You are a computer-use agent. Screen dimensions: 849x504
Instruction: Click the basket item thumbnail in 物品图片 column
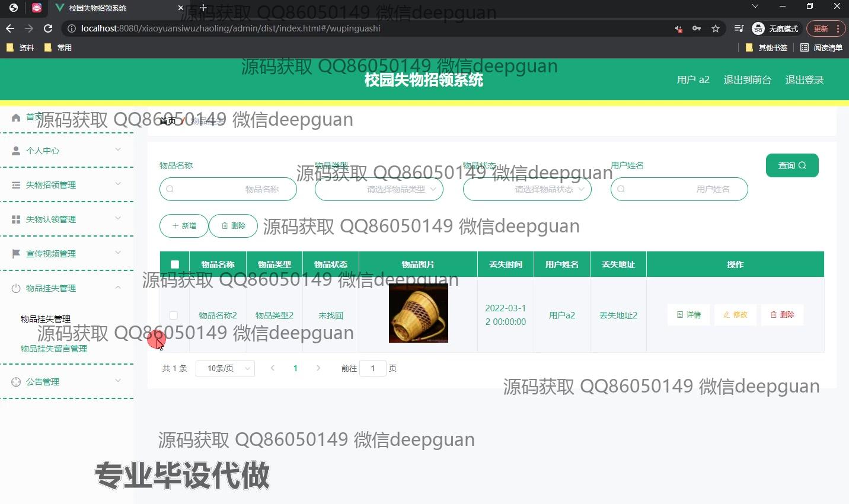(418, 313)
